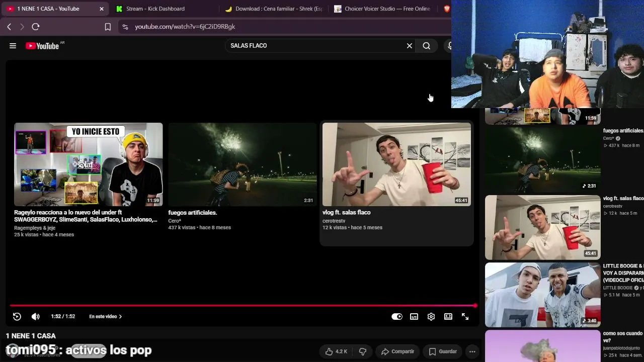Expand the 'En este video' chapters
Image resolution: width=644 pixels, height=362 pixels.
pyautogui.click(x=106, y=316)
